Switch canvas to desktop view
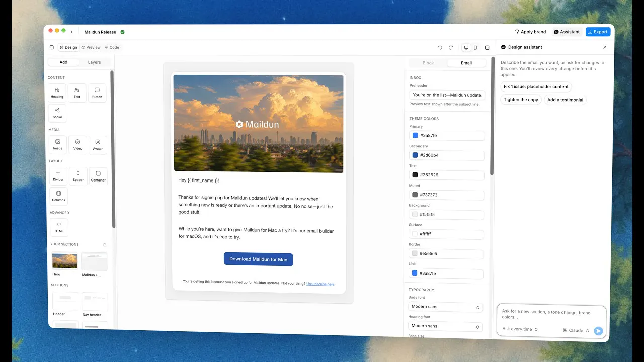This screenshot has width=644, height=362. click(x=466, y=48)
